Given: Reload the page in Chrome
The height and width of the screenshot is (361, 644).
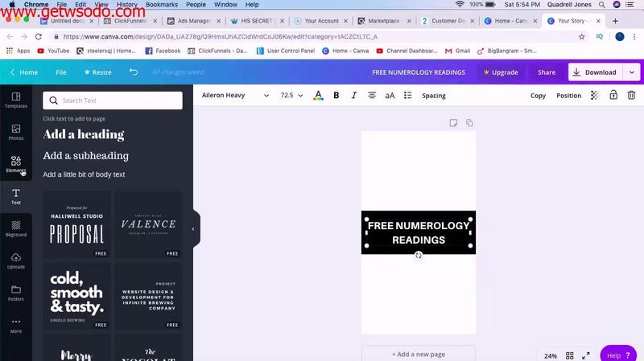Looking at the screenshot, I should pyautogui.click(x=38, y=36).
